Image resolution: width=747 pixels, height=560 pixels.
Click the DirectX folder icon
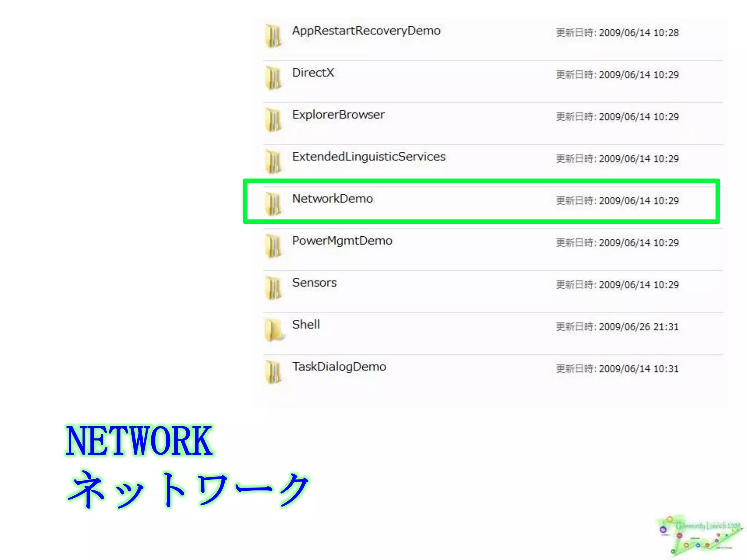pos(273,78)
